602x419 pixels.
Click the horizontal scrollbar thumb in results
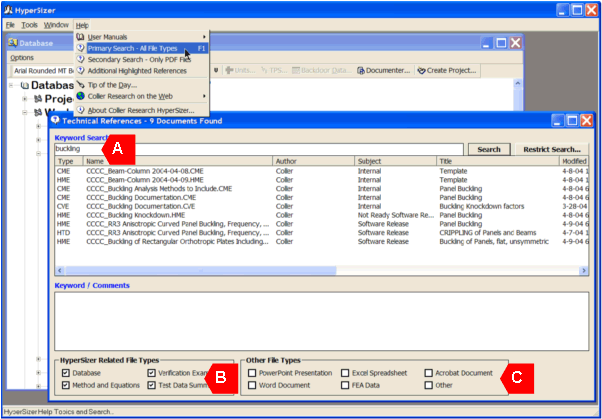point(200,271)
